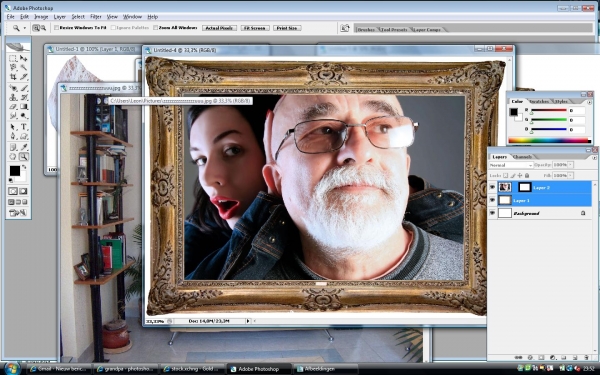Open the Image menu

pos(41,17)
